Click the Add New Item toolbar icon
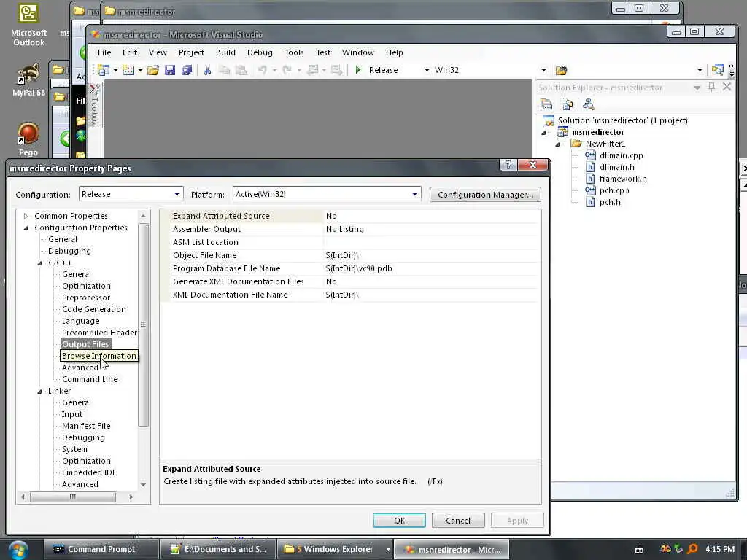 tap(128, 70)
